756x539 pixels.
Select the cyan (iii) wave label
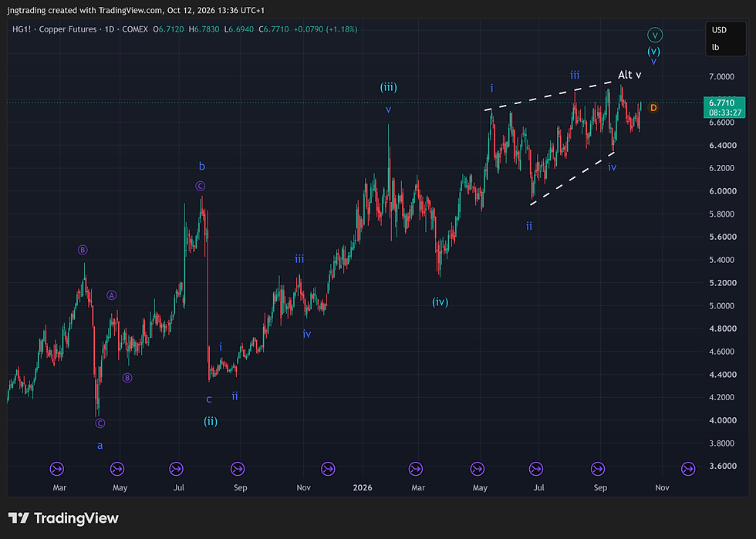[389, 87]
